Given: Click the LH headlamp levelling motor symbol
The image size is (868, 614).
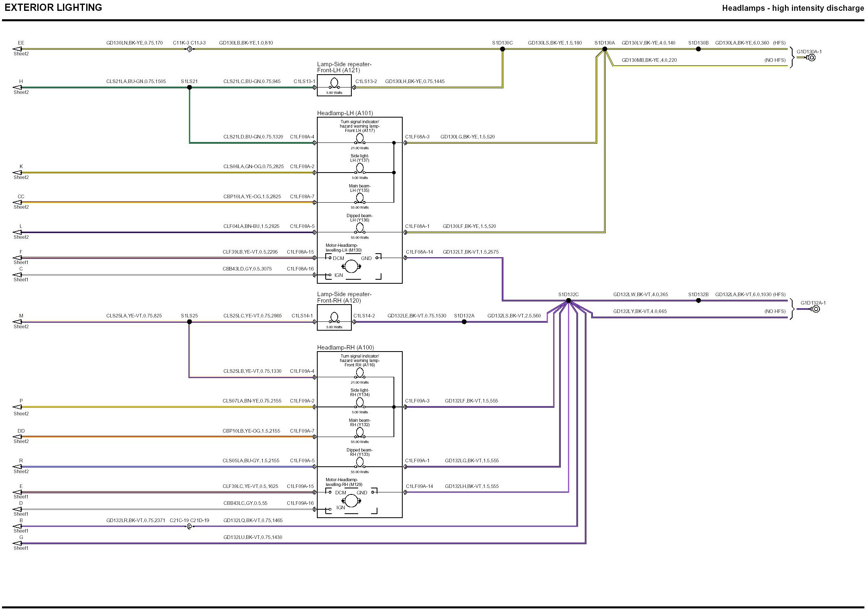Looking at the screenshot, I should 351,266.
